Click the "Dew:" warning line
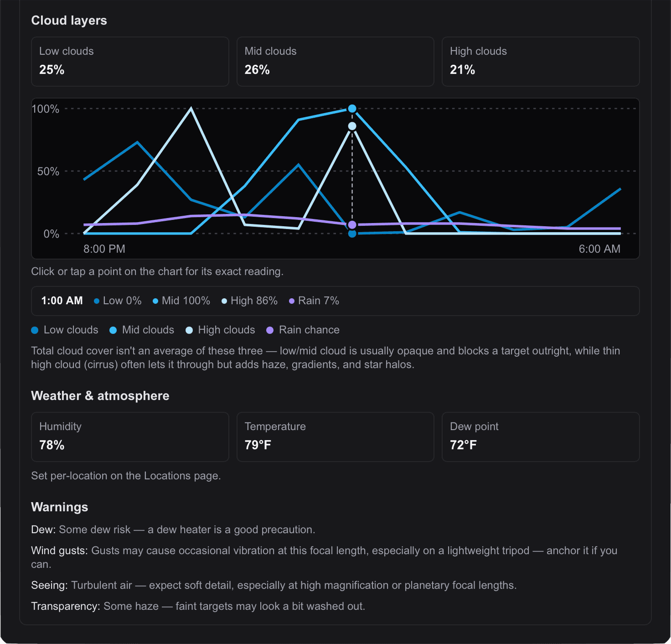Viewport: 671px width, 644px height. tap(173, 530)
